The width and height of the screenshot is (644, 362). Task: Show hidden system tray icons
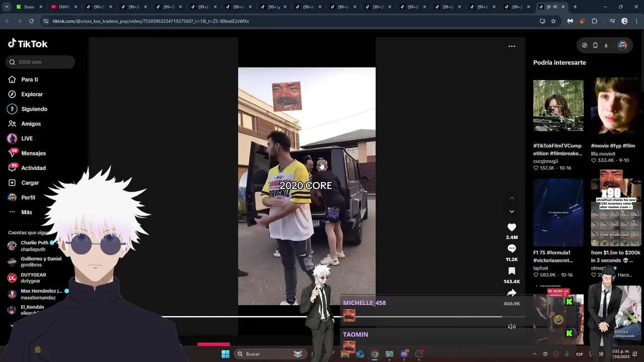click(x=534, y=354)
